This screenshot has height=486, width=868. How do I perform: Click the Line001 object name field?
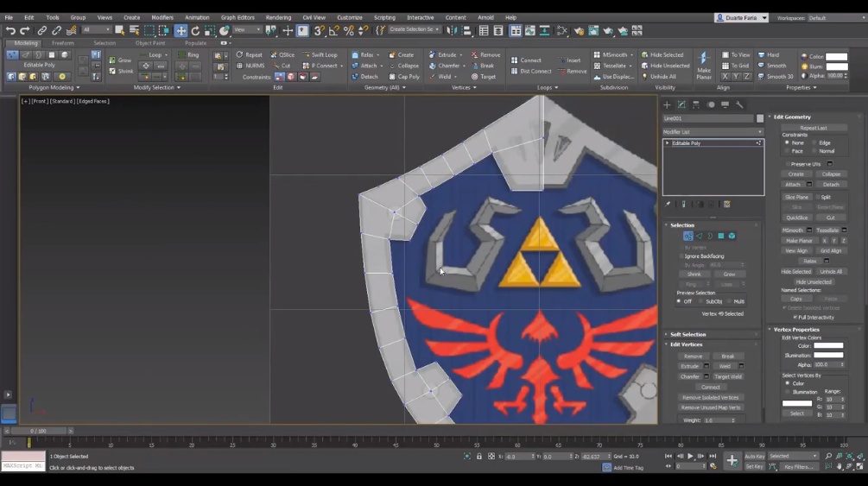(708, 118)
